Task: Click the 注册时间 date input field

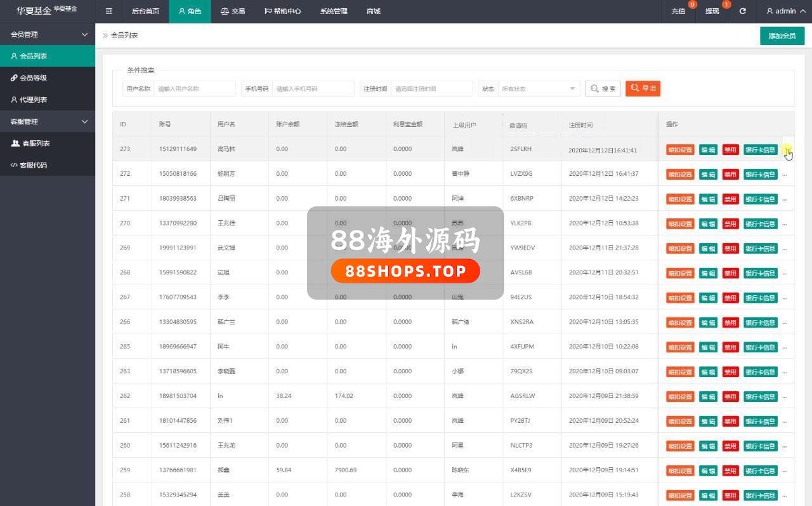Action: coord(431,89)
